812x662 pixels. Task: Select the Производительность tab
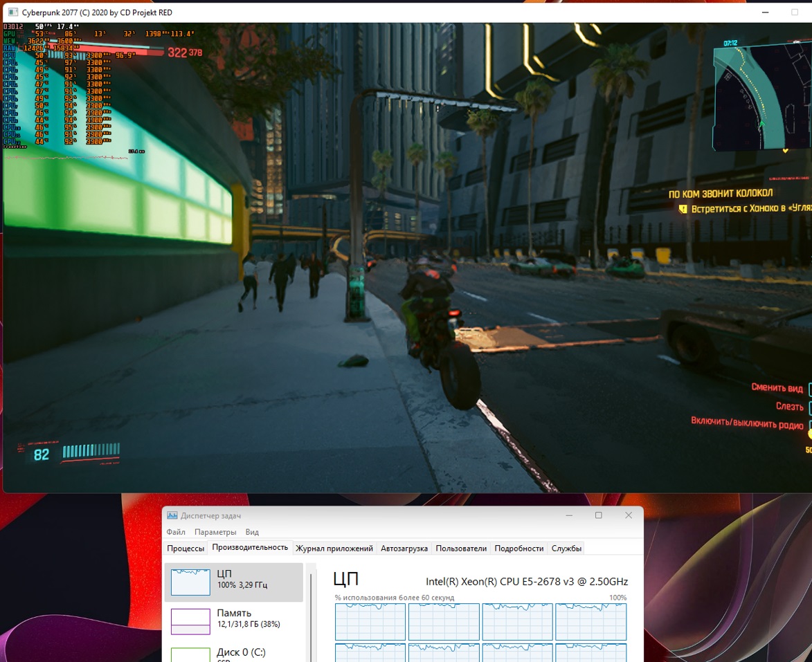coord(250,547)
